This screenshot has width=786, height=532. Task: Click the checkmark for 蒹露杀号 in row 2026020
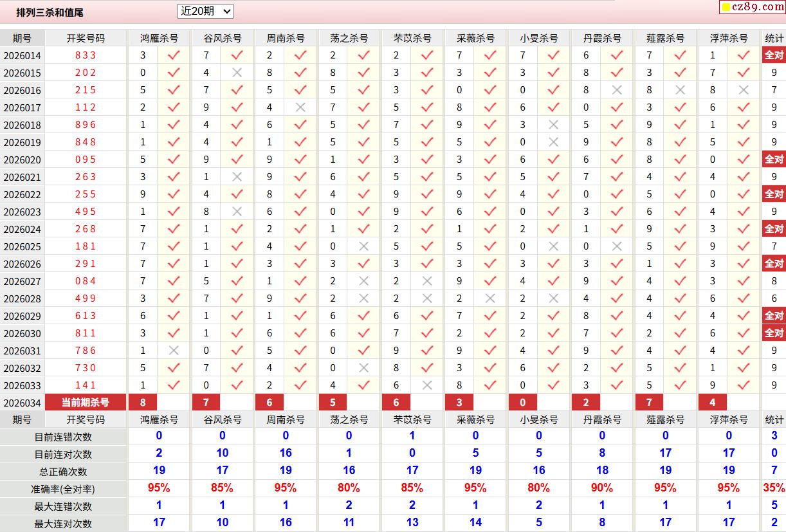point(680,160)
